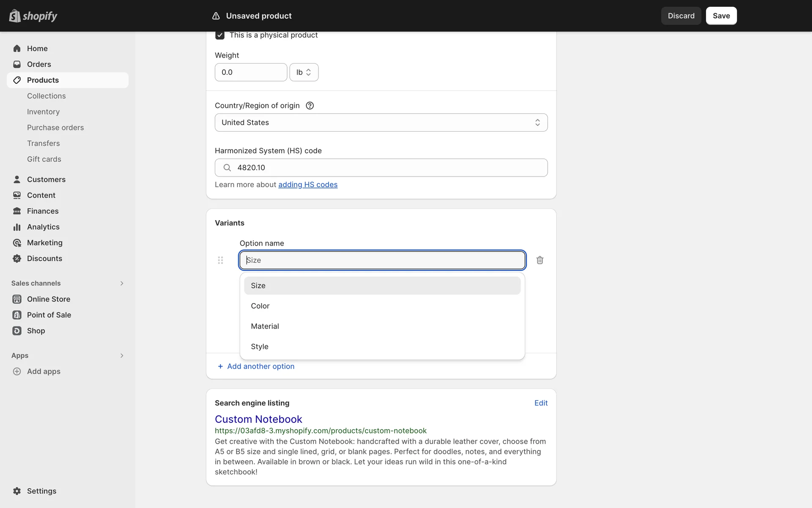Viewport: 812px width, 508px height.
Task: Click the Save button
Action: (721, 16)
